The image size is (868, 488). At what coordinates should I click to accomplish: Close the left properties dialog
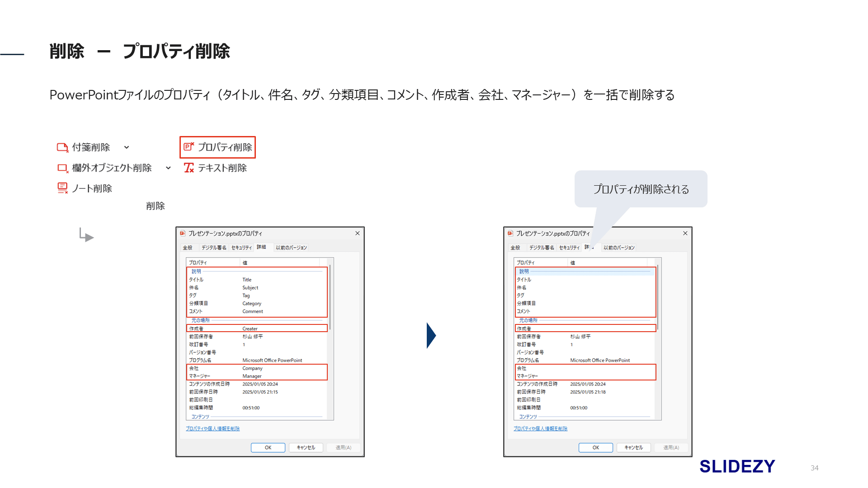coord(357,233)
